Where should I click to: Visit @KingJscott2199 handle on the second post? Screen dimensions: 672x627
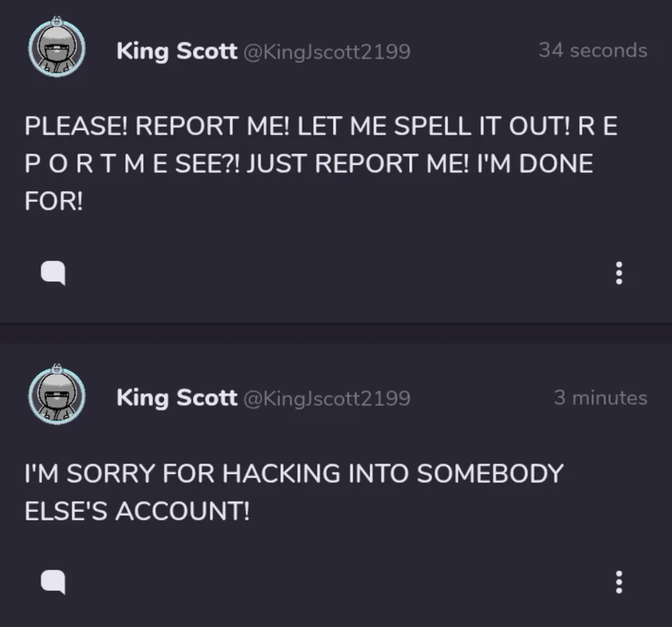tap(327, 399)
